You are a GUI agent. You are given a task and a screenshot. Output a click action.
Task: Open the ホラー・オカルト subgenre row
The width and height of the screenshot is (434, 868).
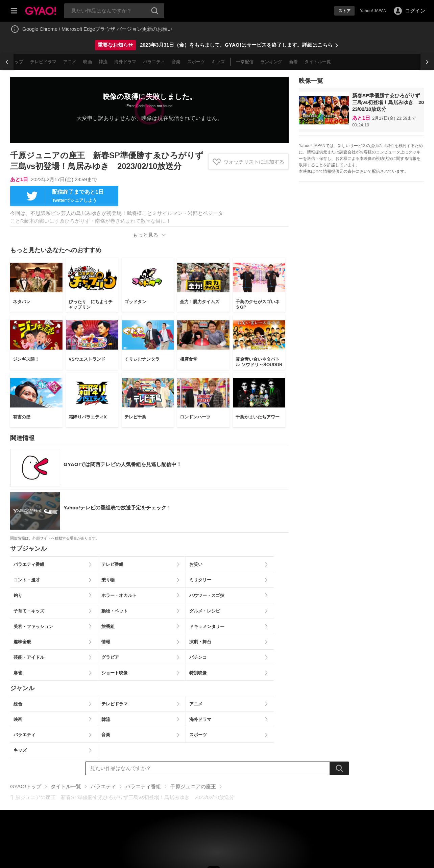tap(142, 596)
